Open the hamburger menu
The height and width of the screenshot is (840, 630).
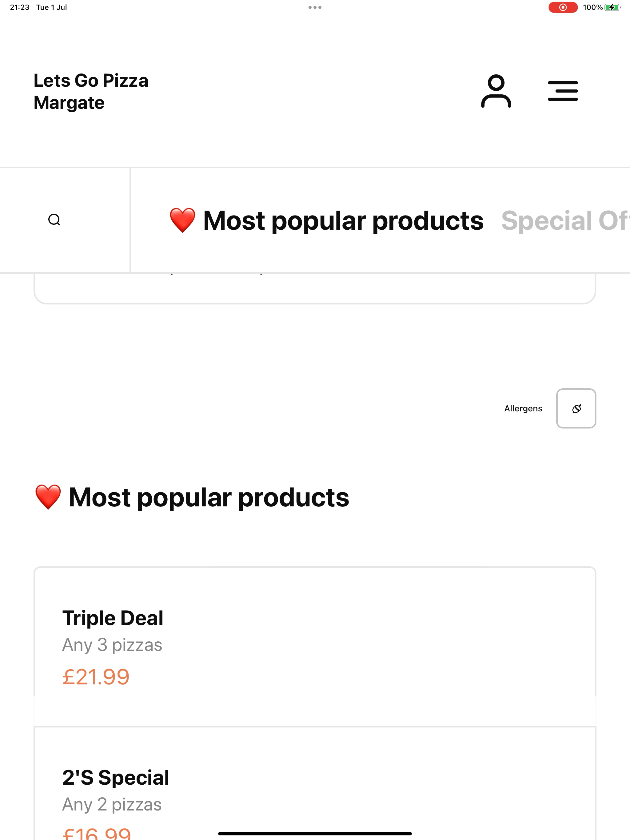pyautogui.click(x=563, y=91)
